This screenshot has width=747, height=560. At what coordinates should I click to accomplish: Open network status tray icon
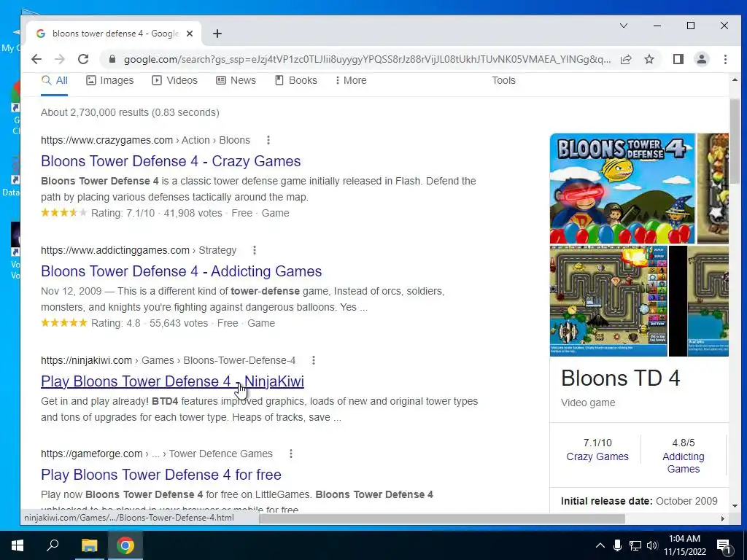(x=635, y=545)
